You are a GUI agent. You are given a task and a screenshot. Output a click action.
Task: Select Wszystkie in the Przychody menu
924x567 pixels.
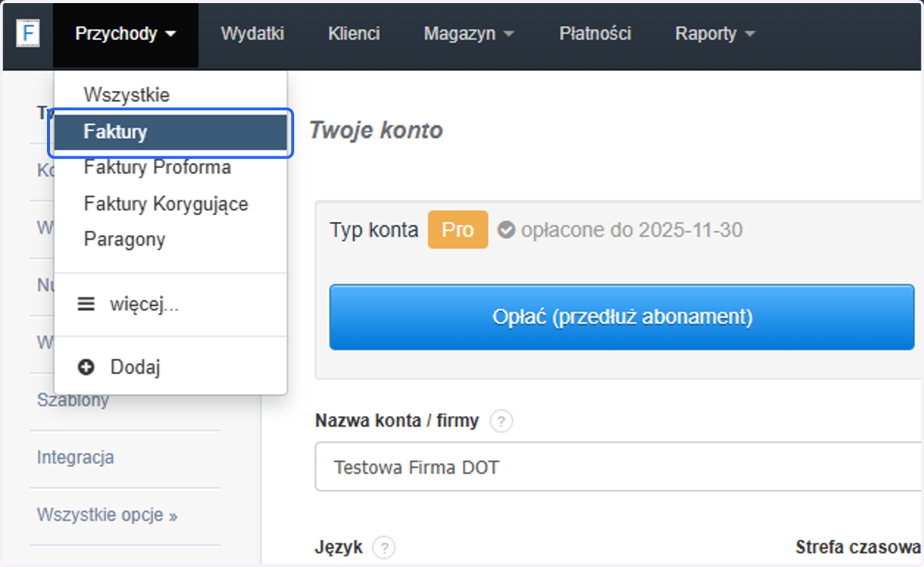click(171, 96)
